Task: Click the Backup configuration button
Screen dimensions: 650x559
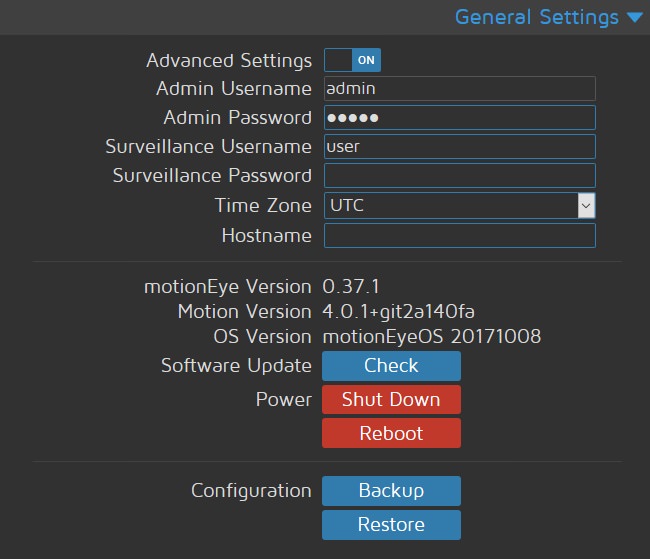Action: 391,491
